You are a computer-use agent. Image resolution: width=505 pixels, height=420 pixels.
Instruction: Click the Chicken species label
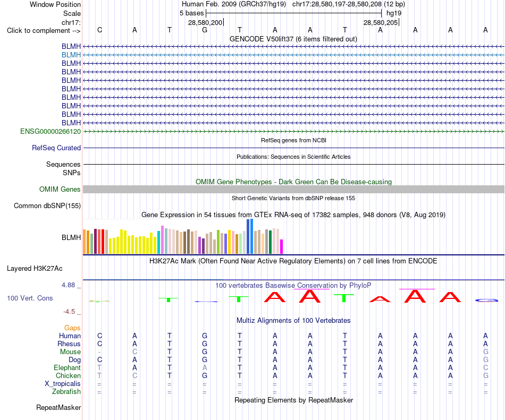(x=68, y=375)
